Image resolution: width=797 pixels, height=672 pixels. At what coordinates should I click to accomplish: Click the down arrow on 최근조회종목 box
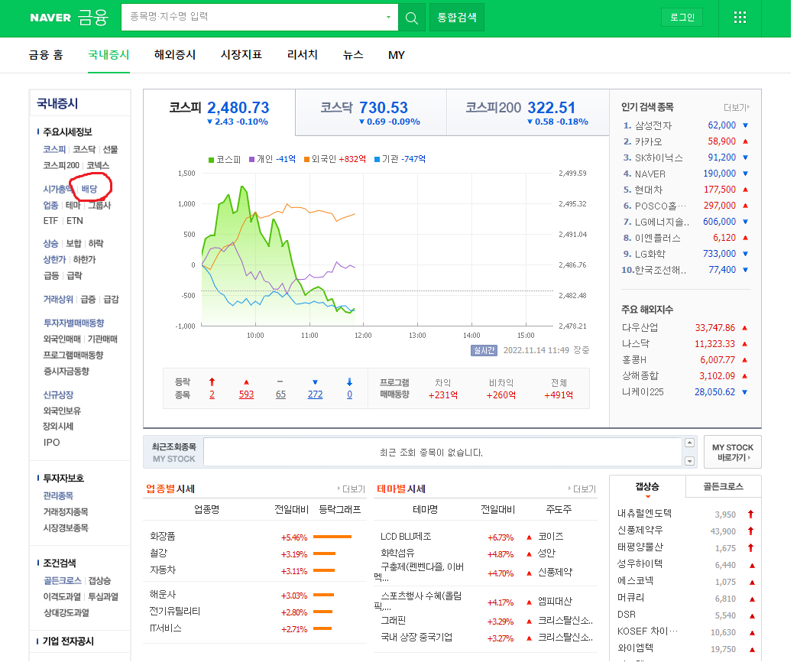pyautogui.click(x=689, y=460)
